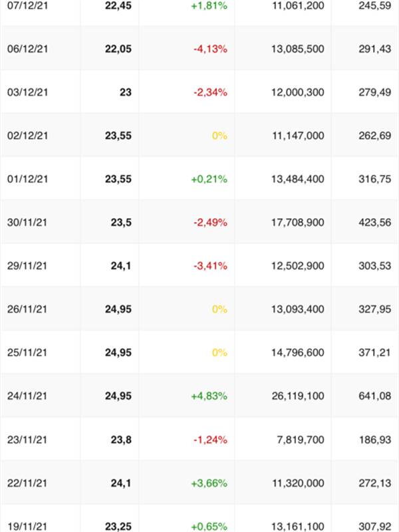This screenshot has width=399, height=532.
Task: Select the +3,66% change value
Action: click(209, 483)
